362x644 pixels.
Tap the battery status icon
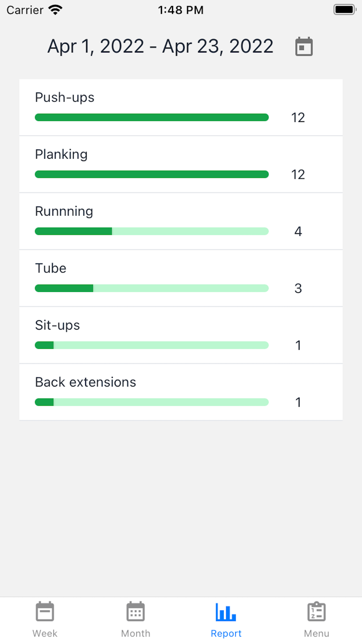(x=344, y=10)
